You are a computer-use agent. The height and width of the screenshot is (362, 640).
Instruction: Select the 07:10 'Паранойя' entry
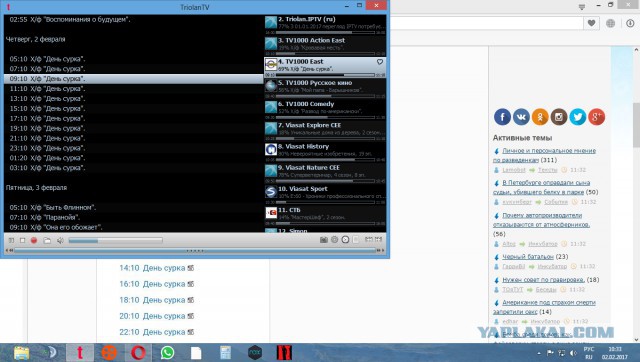(133, 218)
